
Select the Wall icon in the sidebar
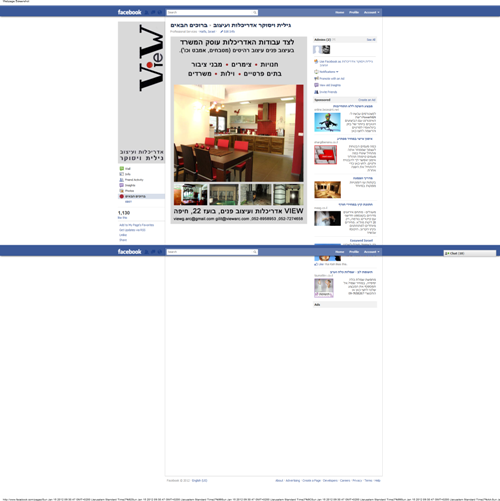click(122, 169)
